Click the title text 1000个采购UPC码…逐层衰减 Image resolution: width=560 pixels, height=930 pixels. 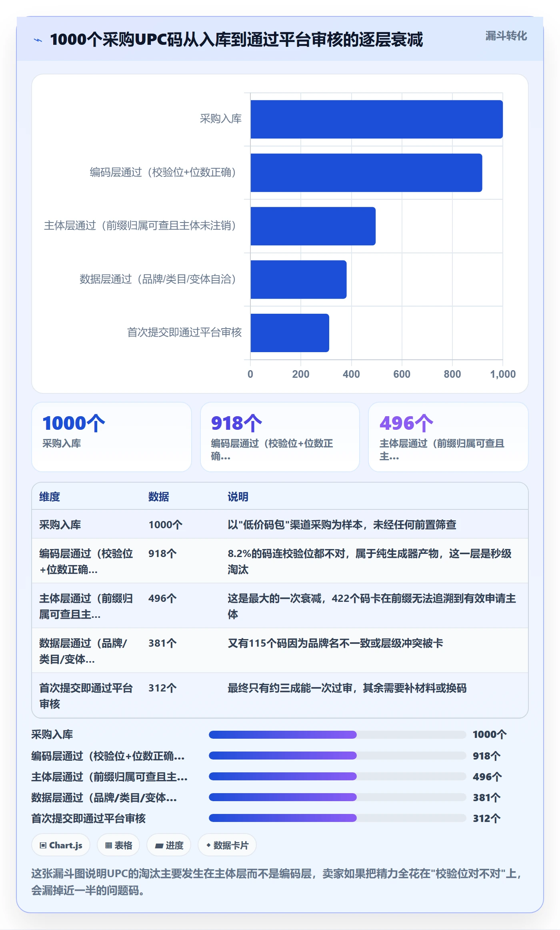pyautogui.click(x=236, y=40)
